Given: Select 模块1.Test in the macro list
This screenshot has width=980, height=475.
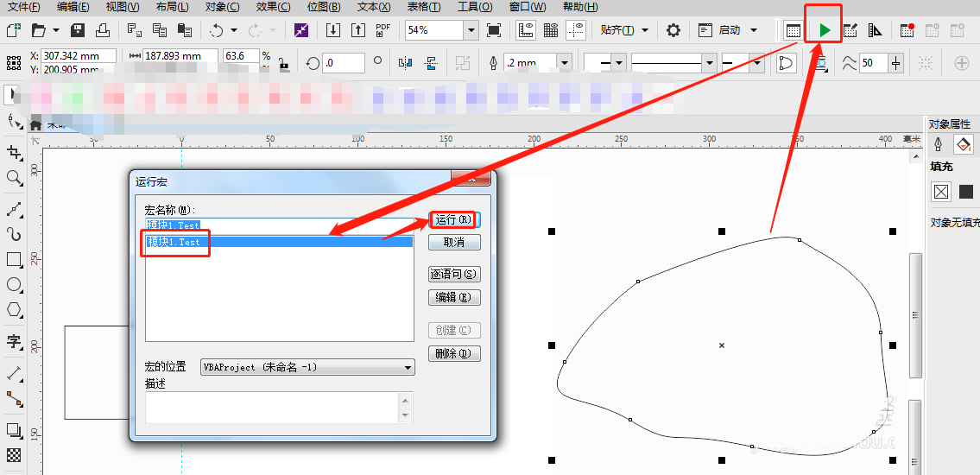Looking at the screenshot, I should click(x=280, y=242).
